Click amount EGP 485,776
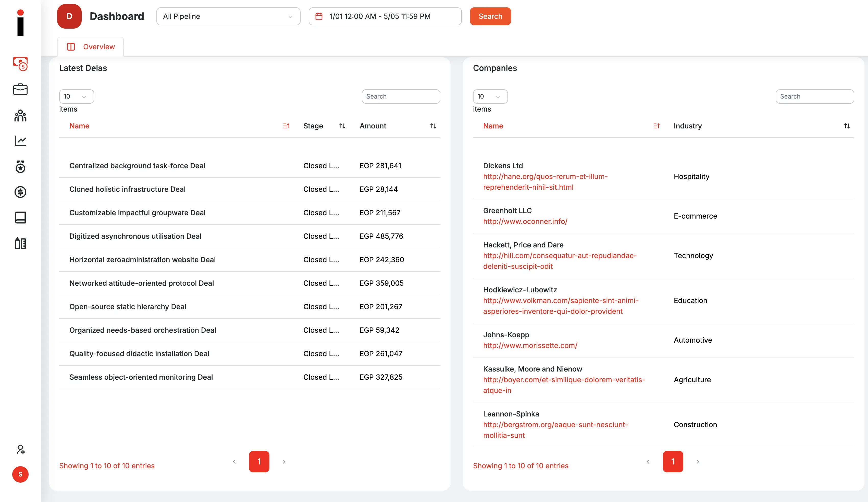 tap(381, 236)
